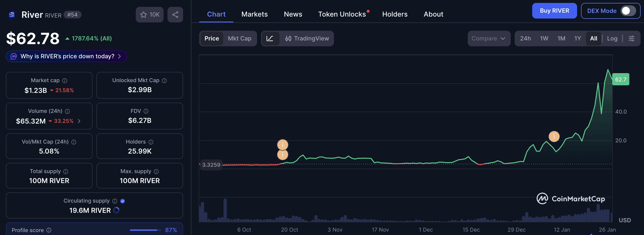Screen dimensions: 644x235
Task: Open the share icon next to watchlist
Action: click(175, 14)
